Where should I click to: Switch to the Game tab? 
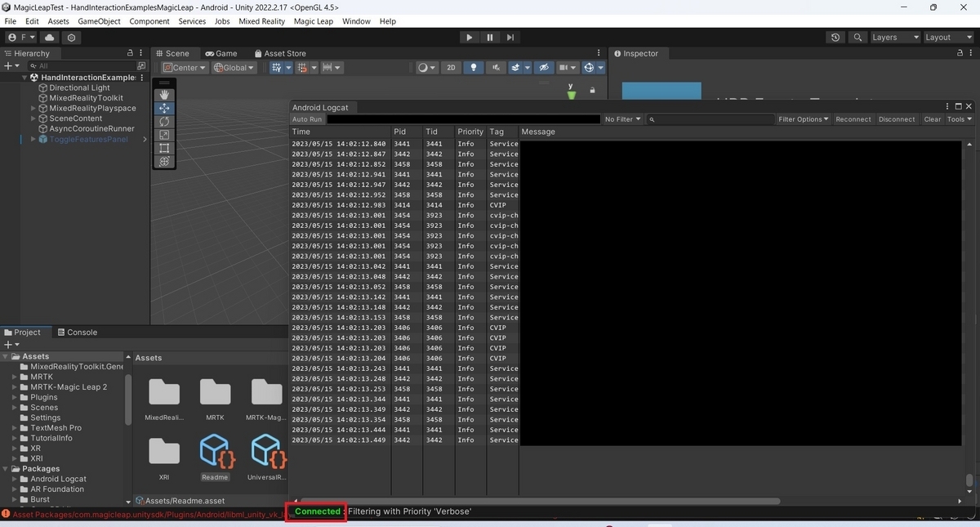tap(220, 53)
